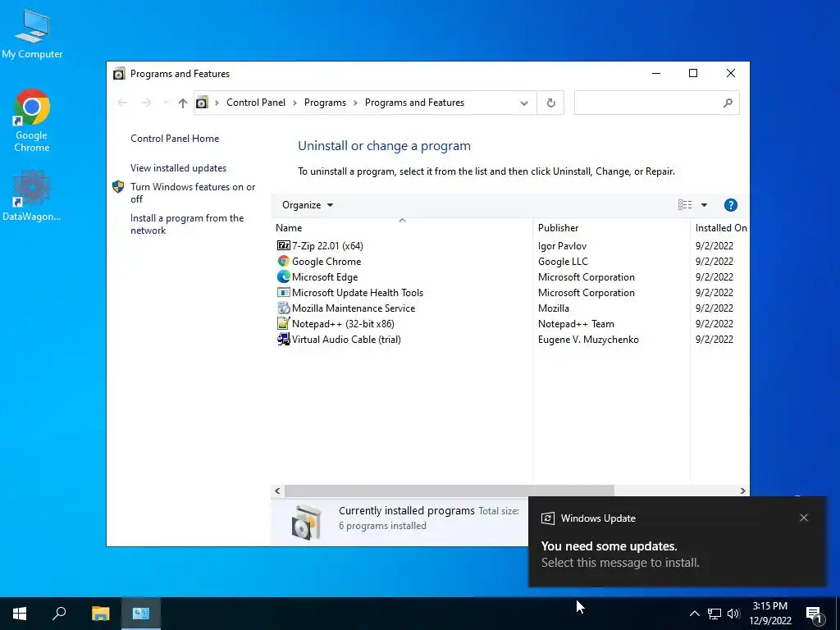
Task: Expand chevron before Control Panel breadcrumb
Action: point(217,103)
